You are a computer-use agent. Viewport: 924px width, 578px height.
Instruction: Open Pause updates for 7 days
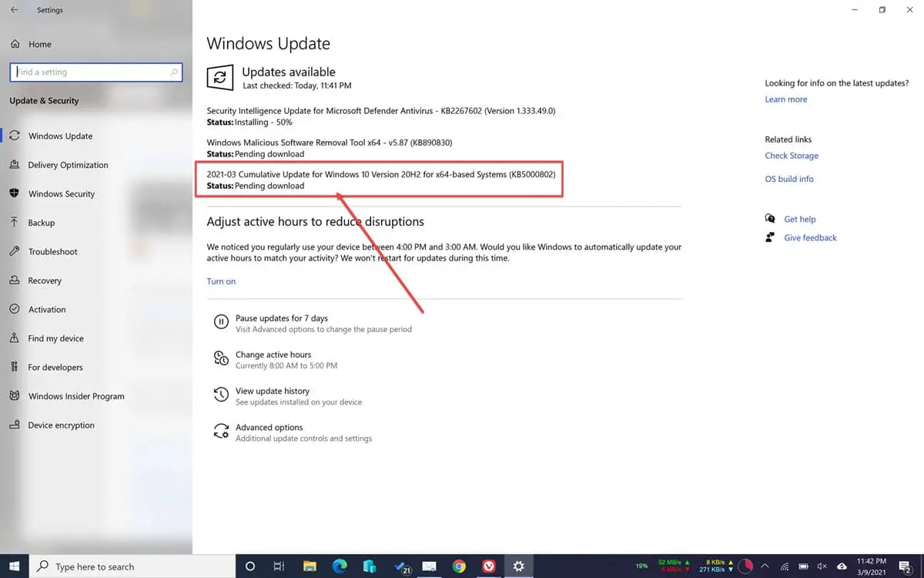(x=323, y=324)
